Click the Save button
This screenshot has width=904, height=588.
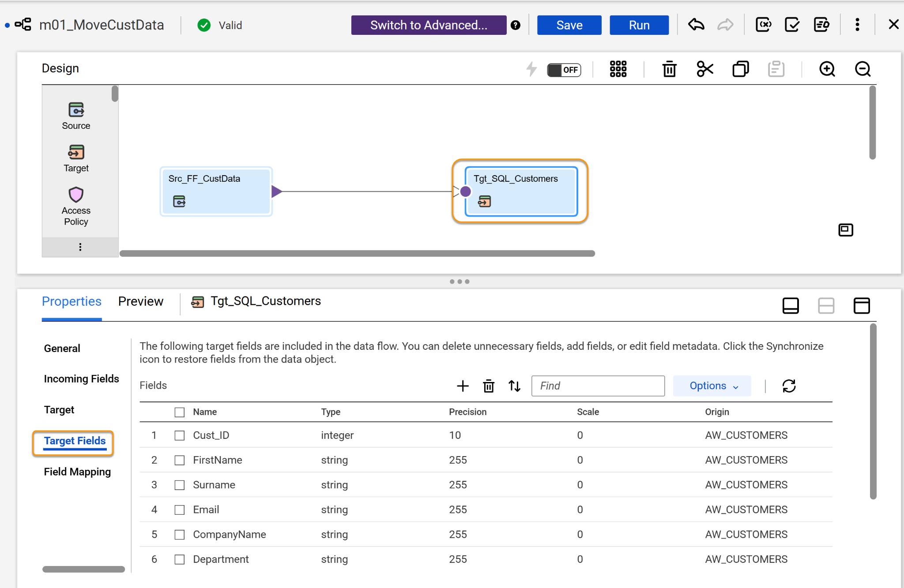[x=569, y=25]
